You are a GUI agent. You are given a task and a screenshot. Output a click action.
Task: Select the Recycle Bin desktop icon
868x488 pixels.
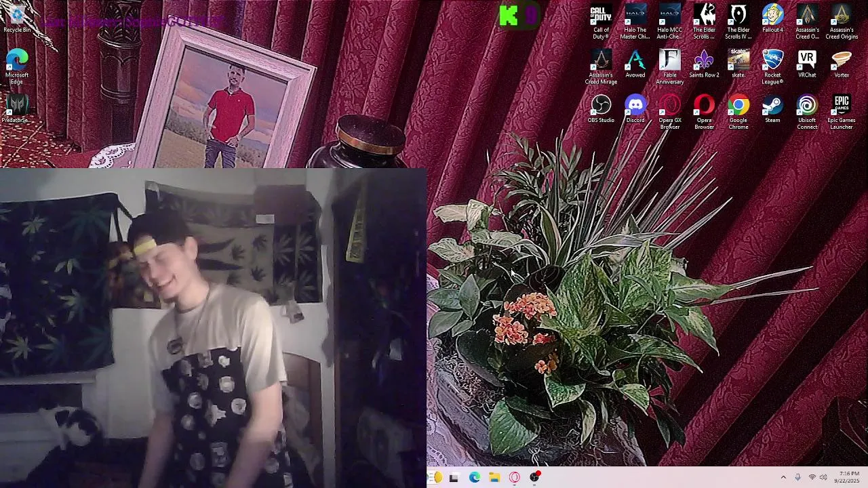[x=17, y=18]
